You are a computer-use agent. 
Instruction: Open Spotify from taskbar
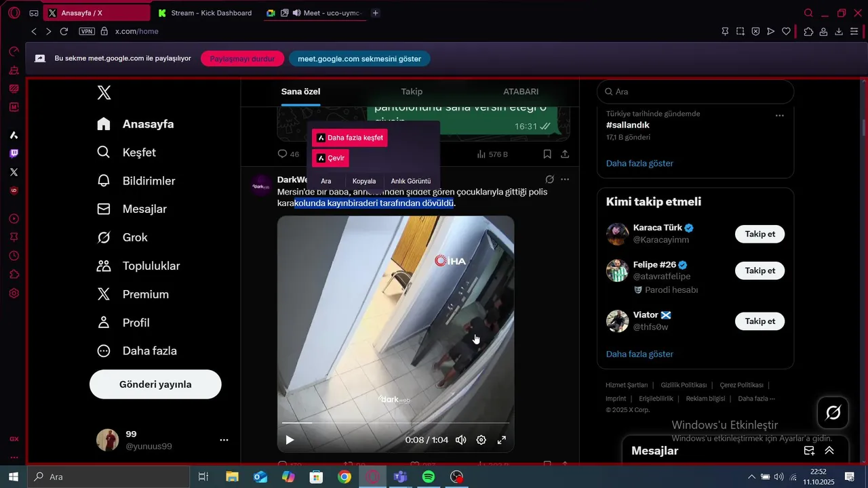(428, 476)
